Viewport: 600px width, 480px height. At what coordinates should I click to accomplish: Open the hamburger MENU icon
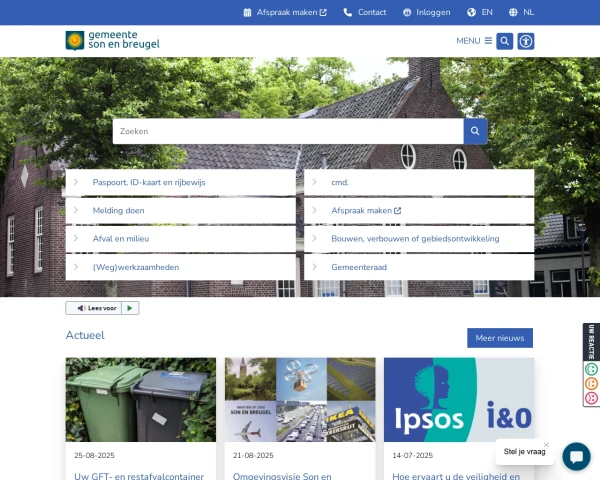click(x=488, y=41)
